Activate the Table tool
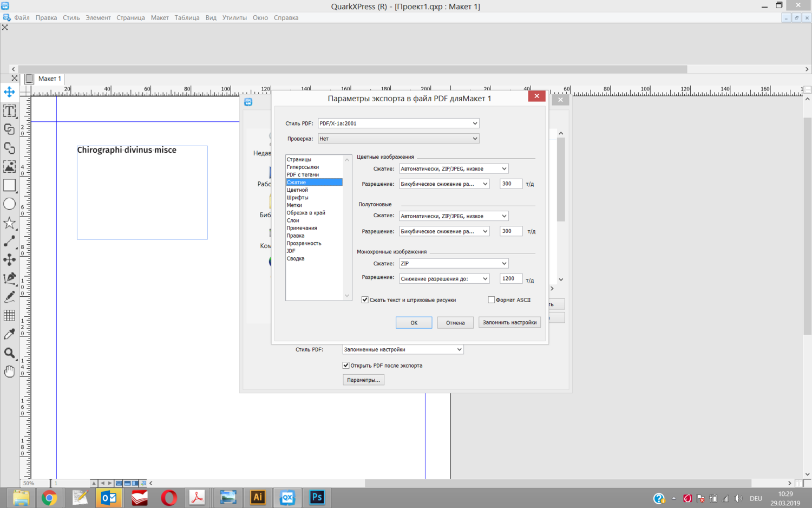The image size is (812, 508). coord(9,316)
